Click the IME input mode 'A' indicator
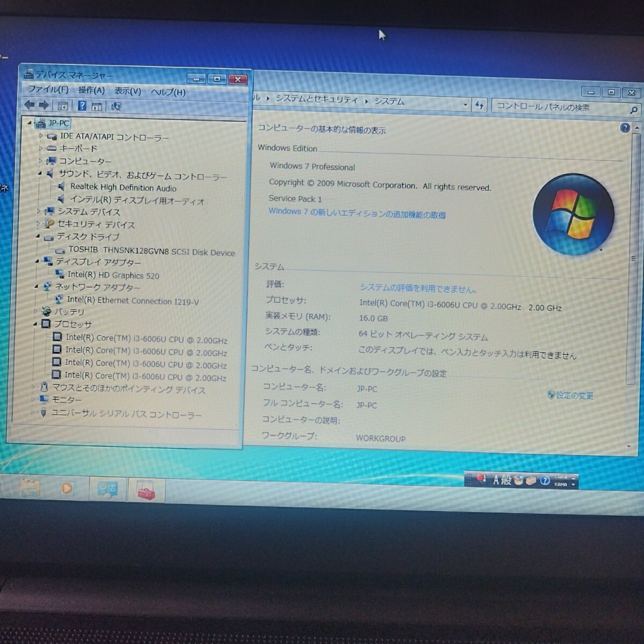The height and width of the screenshot is (644, 644). tap(496, 479)
